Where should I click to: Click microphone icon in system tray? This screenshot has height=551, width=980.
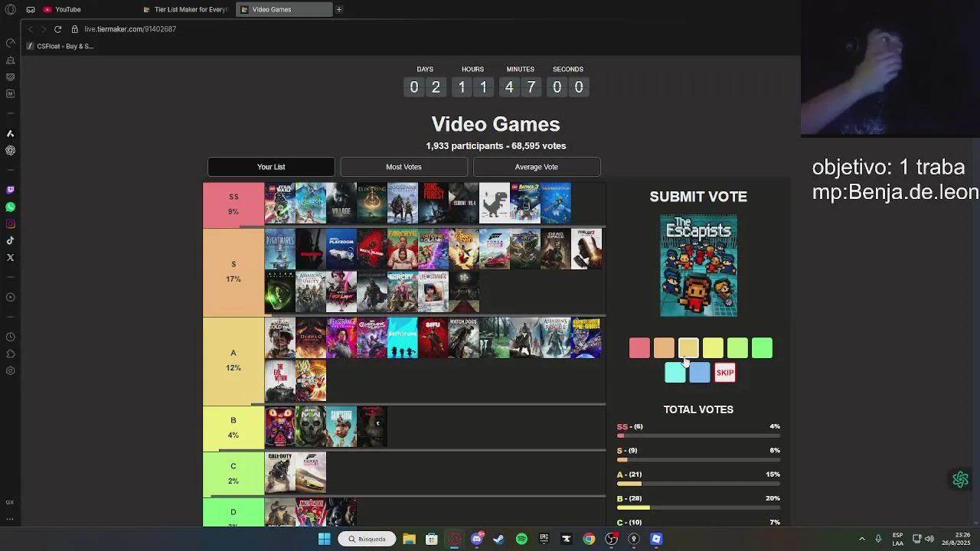point(878,539)
